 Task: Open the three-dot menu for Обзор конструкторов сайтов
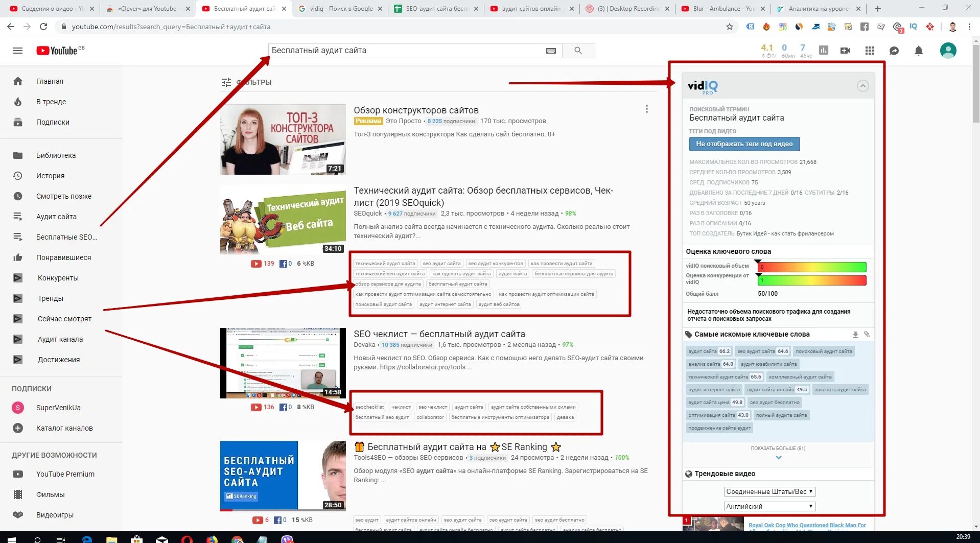[x=647, y=109]
